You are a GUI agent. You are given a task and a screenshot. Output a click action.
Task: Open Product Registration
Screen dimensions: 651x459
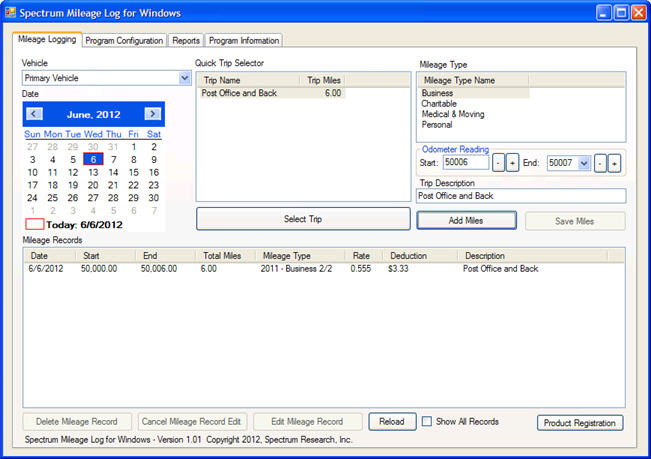(580, 422)
